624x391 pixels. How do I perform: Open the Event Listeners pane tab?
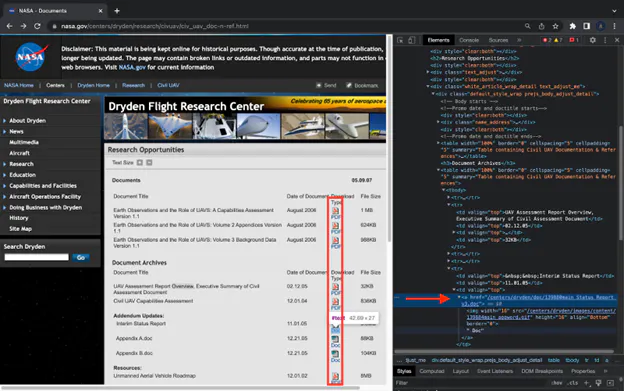click(495, 371)
